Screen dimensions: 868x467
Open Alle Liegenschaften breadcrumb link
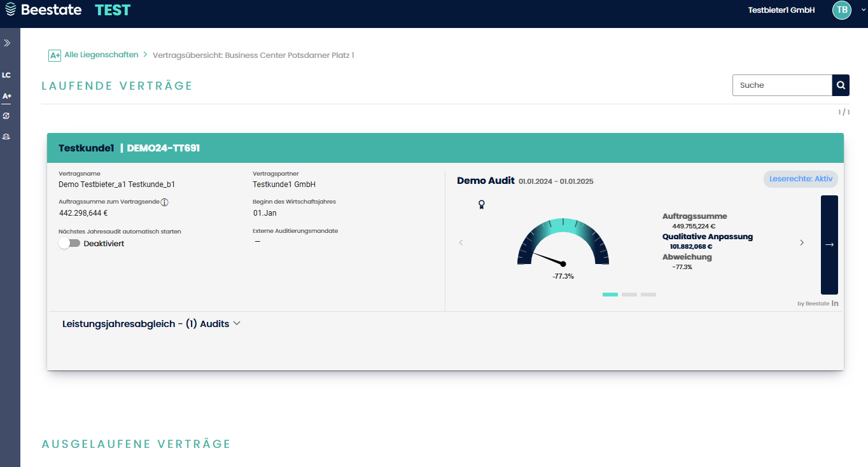[x=101, y=55]
